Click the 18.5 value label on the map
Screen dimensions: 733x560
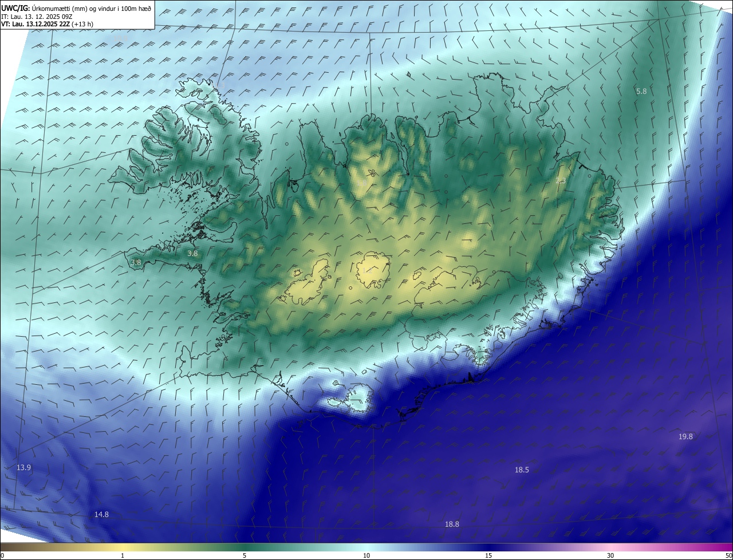[x=522, y=470]
